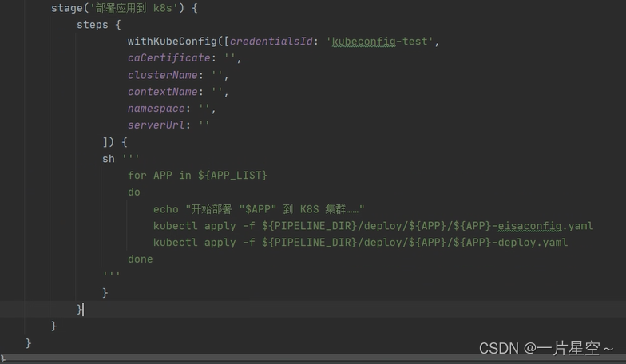This screenshot has width=626, height=364.
Task: Click the 'do' keyword line
Action: (134, 192)
